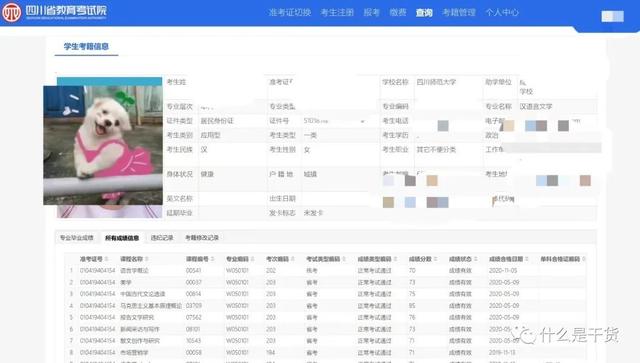Viewport: 640px width, 363px height.
Task: Click the 健康 health status value
Action: [207, 174]
